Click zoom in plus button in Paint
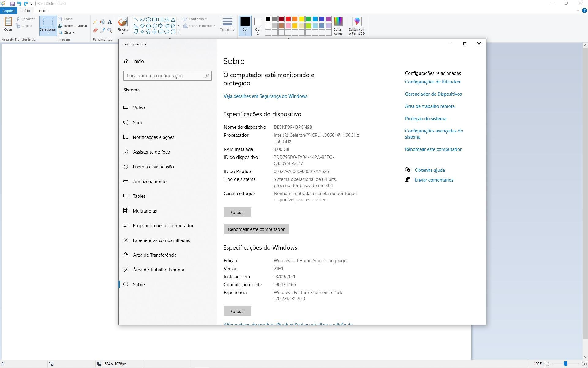 pyautogui.click(x=584, y=364)
